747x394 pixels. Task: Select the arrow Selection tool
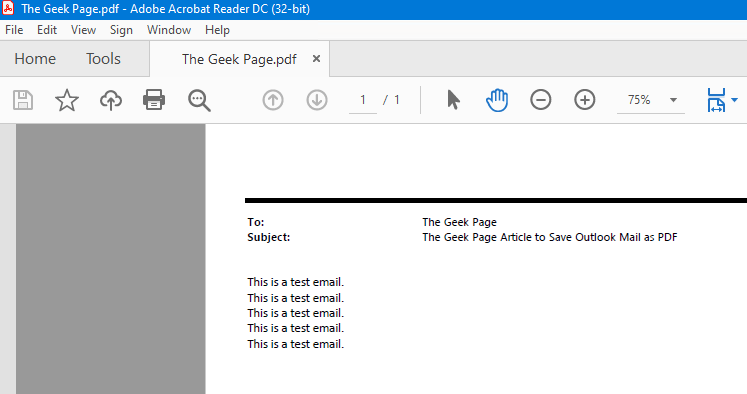(454, 100)
